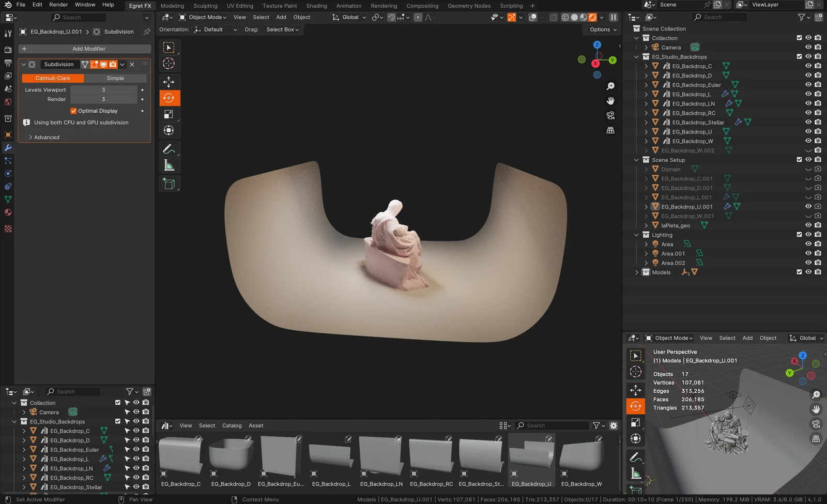Open the Render menu
Screen dimensions: 827x504
58,5
